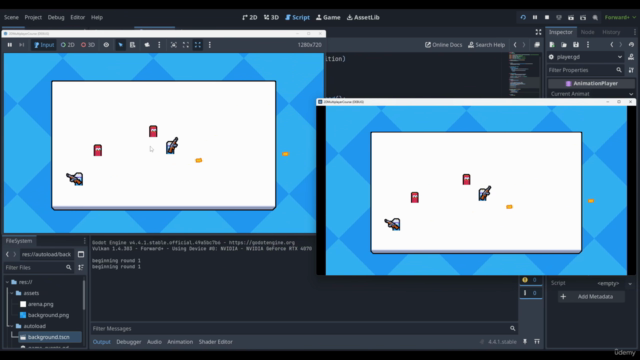The height and width of the screenshot is (360, 640).
Task: Switch to the Script workspace
Action: point(297,17)
